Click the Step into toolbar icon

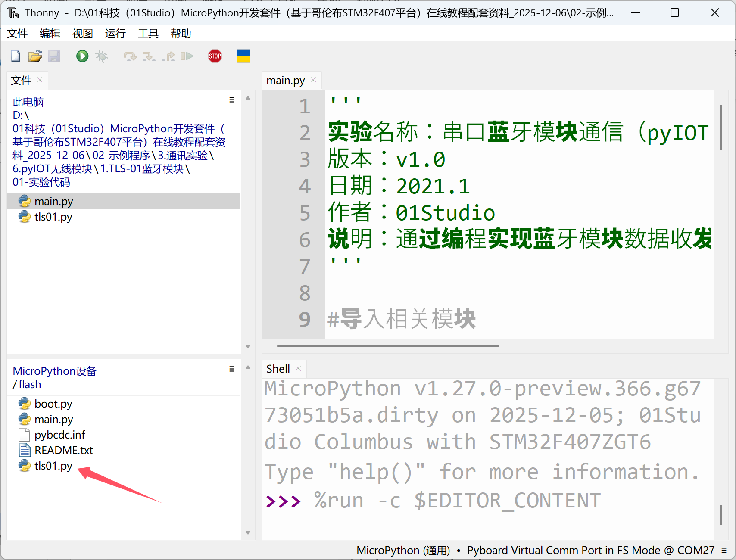point(149,56)
